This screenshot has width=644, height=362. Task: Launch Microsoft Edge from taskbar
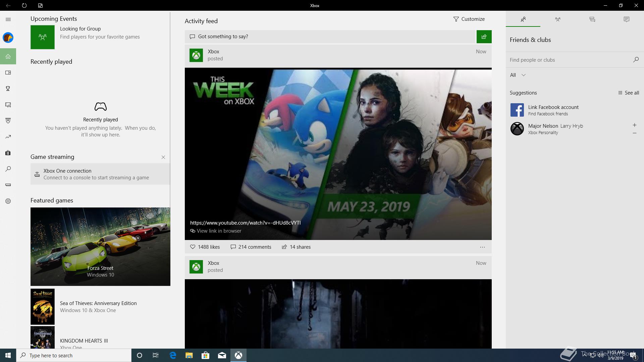tap(173, 355)
